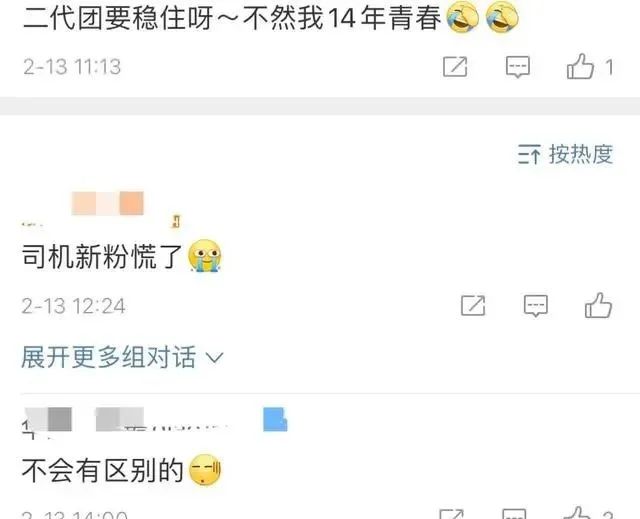Expand 展开更多组对话 conversations
This screenshot has height=519, width=640.
(x=122, y=357)
